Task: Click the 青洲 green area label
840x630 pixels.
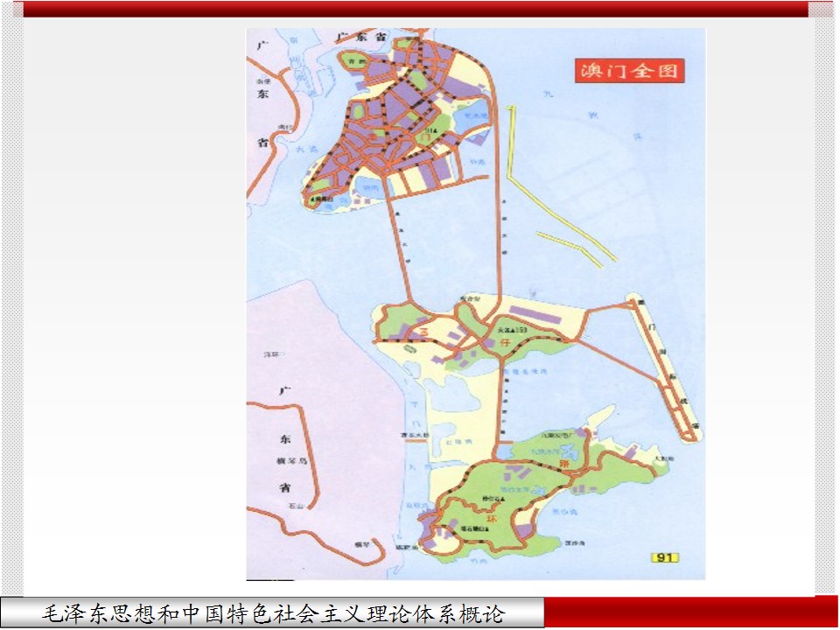Action: (x=353, y=61)
